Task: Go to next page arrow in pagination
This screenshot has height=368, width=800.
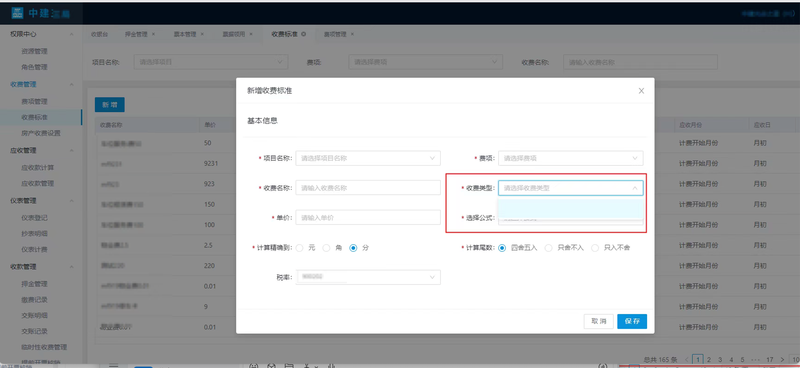Action: point(783,359)
